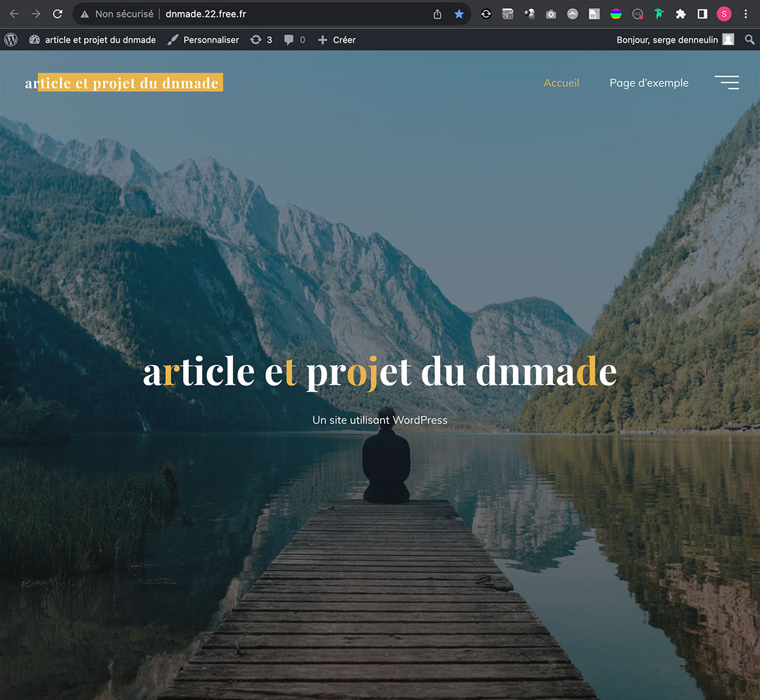Click the Personnaliser link
The image size is (760, 700).
coord(203,40)
